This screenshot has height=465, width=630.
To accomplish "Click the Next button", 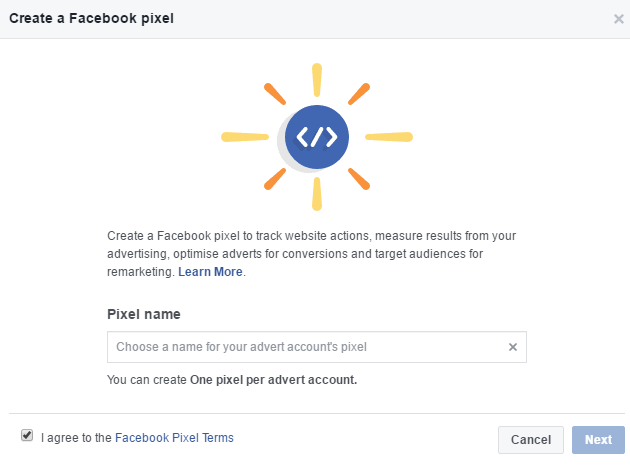I will (x=598, y=439).
